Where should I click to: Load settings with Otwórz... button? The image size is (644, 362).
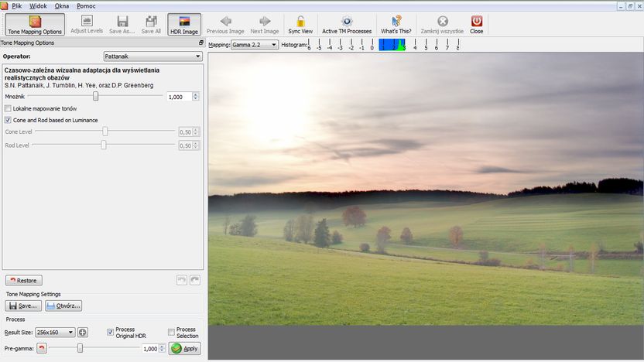click(x=63, y=306)
